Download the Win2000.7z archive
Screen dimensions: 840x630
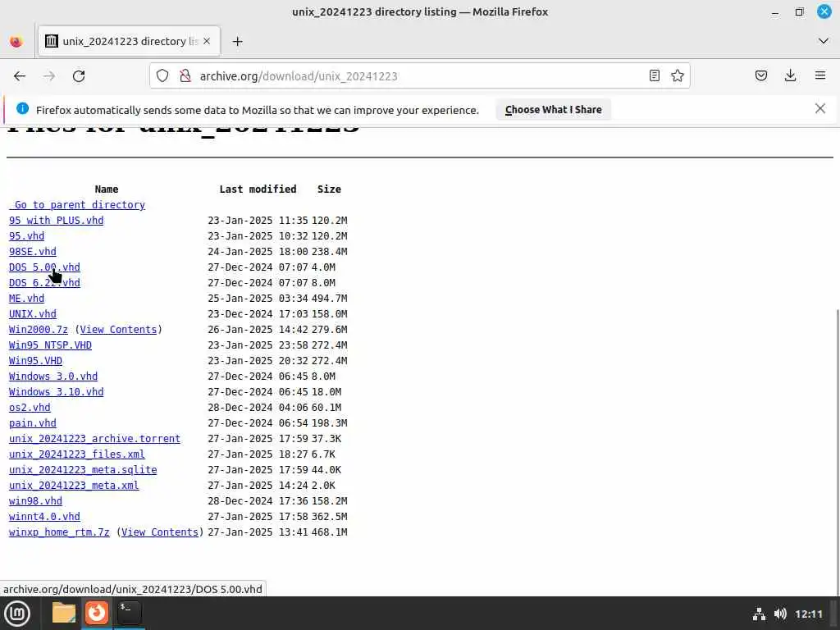[x=39, y=330]
